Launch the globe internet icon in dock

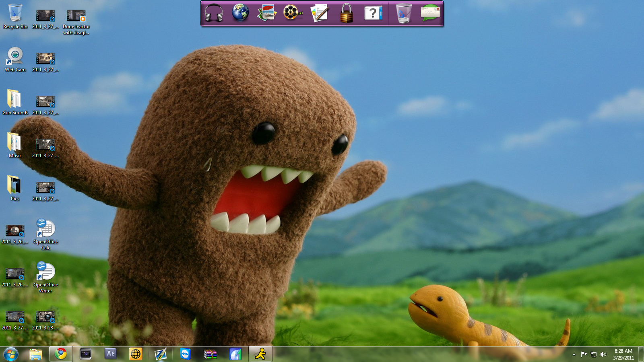click(240, 13)
